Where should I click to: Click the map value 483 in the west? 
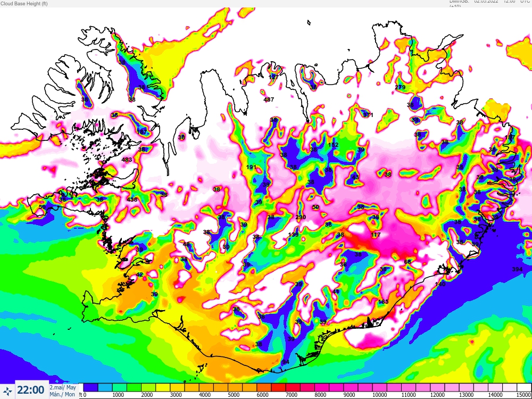[127, 160]
